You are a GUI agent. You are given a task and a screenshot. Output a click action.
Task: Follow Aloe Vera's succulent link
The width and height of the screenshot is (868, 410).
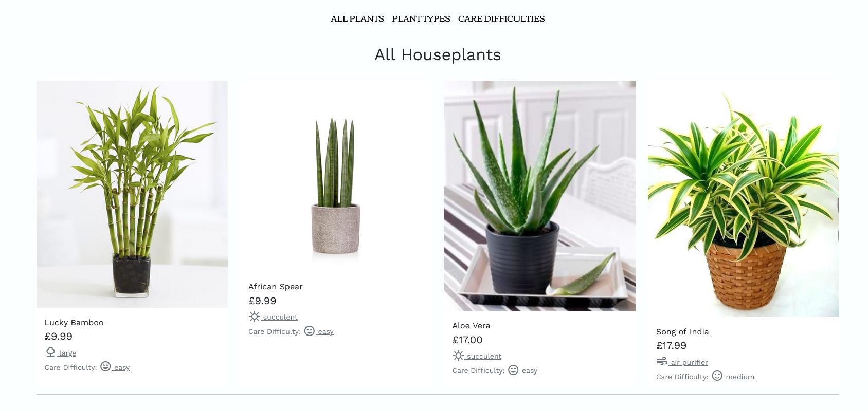[x=484, y=356]
